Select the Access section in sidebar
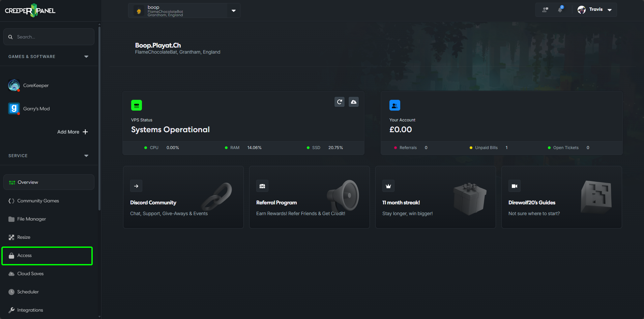The image size is (644, 319). click(x=25, y=255)
